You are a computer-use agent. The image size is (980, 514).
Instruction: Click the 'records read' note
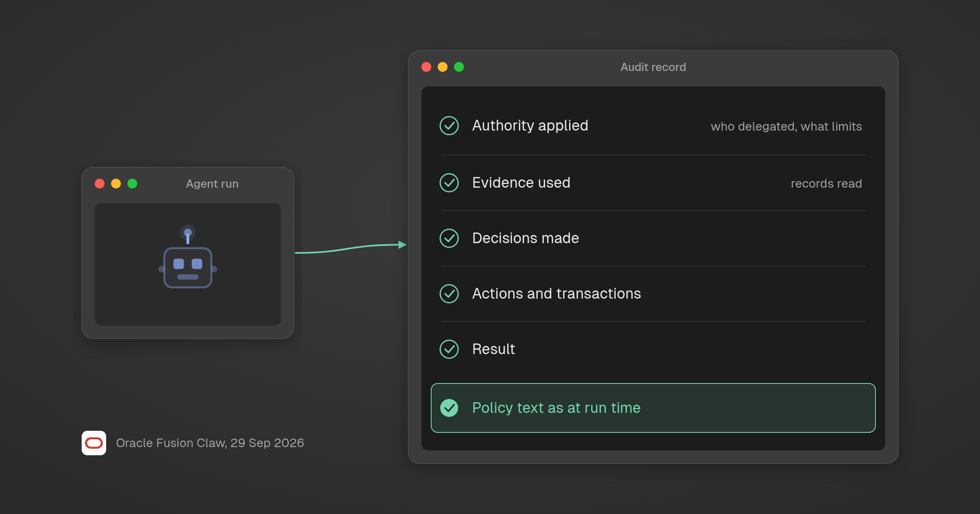click(826, 184)
